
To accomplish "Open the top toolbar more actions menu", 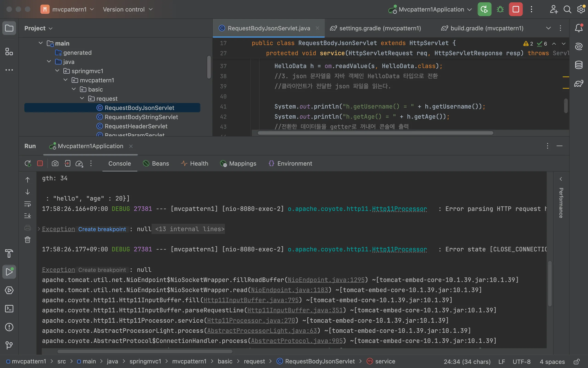I will pyautogui.click(x=531, y=9).
